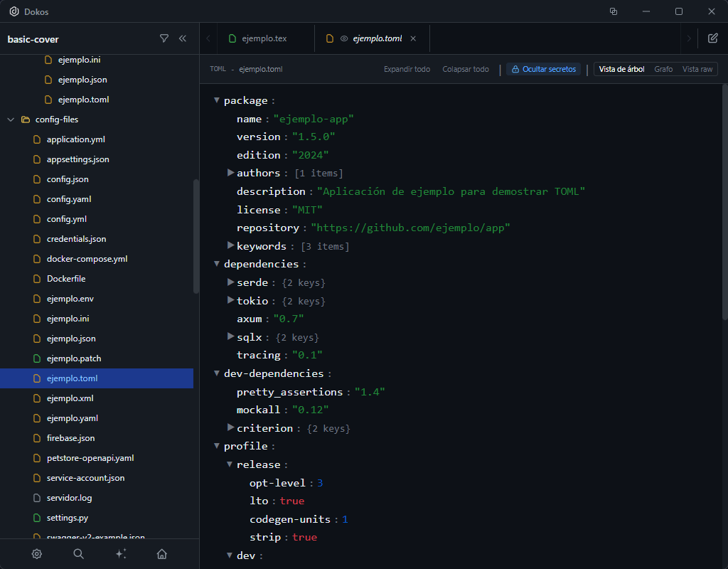
Task: Switch to Grafo view
Action: (x=663, y=70)
